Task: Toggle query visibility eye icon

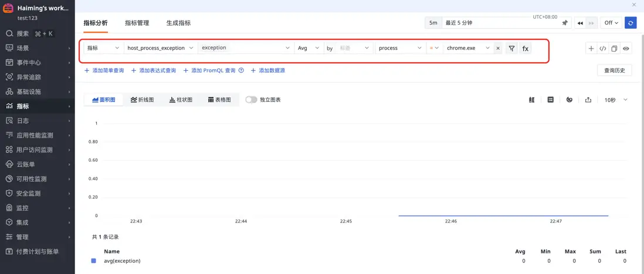Action: pos(626,49)
